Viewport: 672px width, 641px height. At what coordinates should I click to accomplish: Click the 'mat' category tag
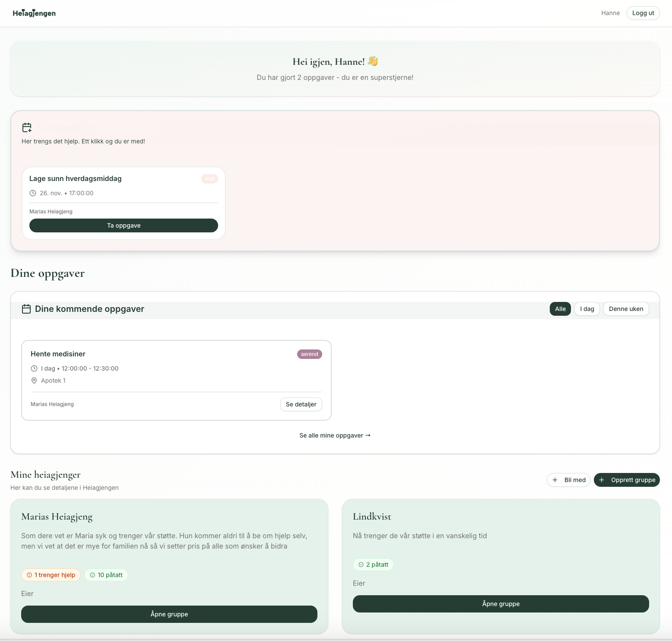pyautogui.click(x=209, y=178)
